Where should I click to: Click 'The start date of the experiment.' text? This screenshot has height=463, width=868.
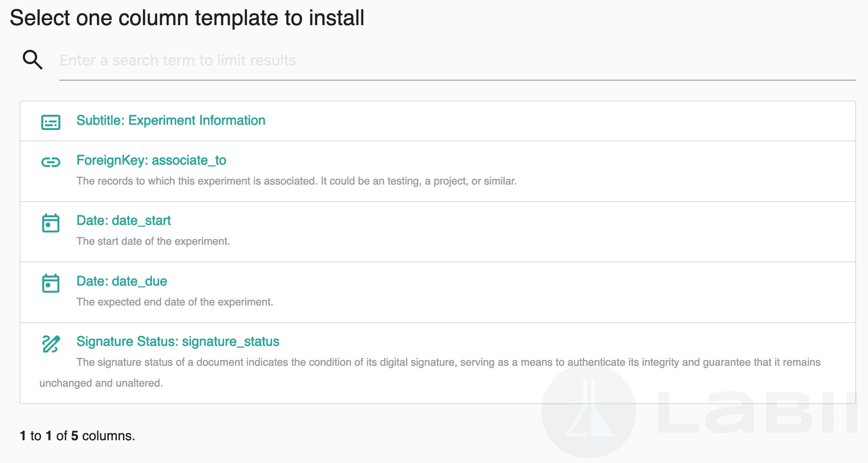(153, 241)
